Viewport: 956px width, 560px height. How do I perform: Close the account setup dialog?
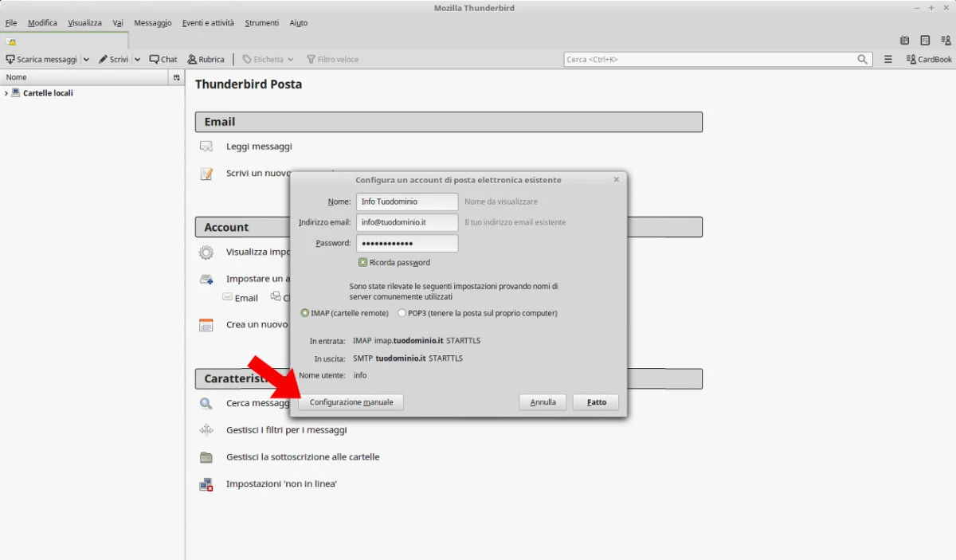[616, 180]
